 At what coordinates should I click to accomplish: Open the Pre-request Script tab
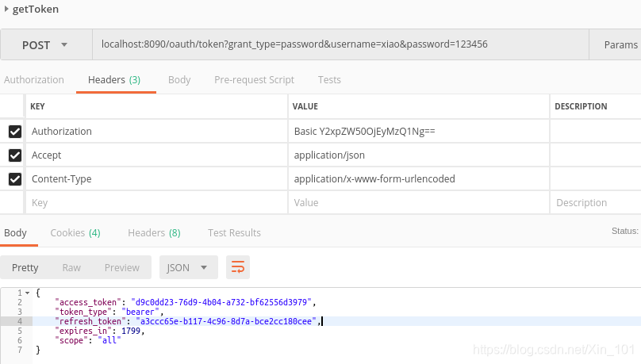click(255, 79)
